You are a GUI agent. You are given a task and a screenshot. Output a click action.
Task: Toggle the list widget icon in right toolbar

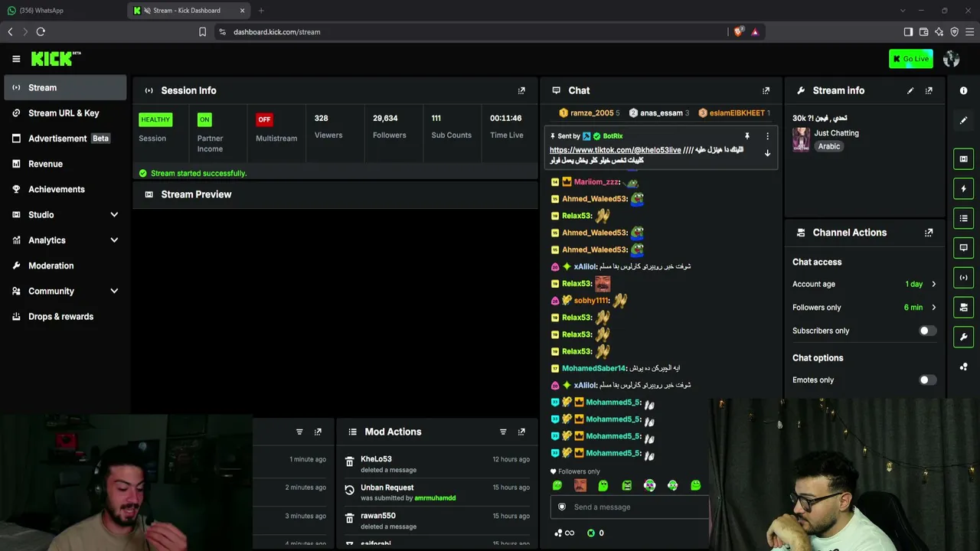click(963, 218)
